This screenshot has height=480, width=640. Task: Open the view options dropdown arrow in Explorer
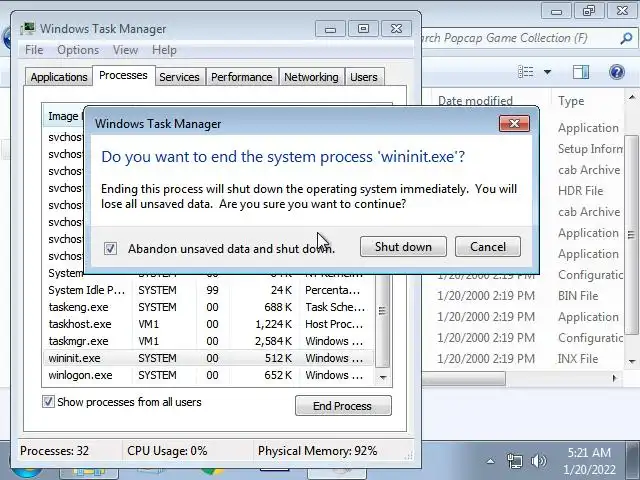point(547,72)
